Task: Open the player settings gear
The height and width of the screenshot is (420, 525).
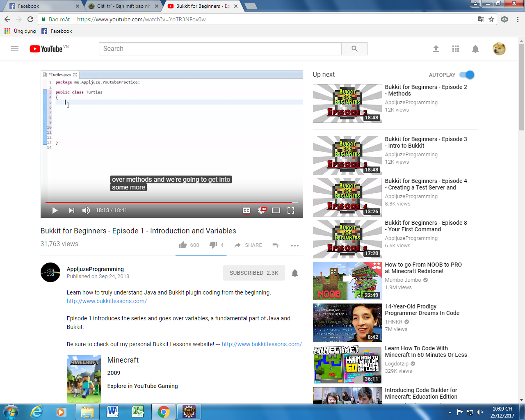Action: pyautogui.click(x=262, y=210)
